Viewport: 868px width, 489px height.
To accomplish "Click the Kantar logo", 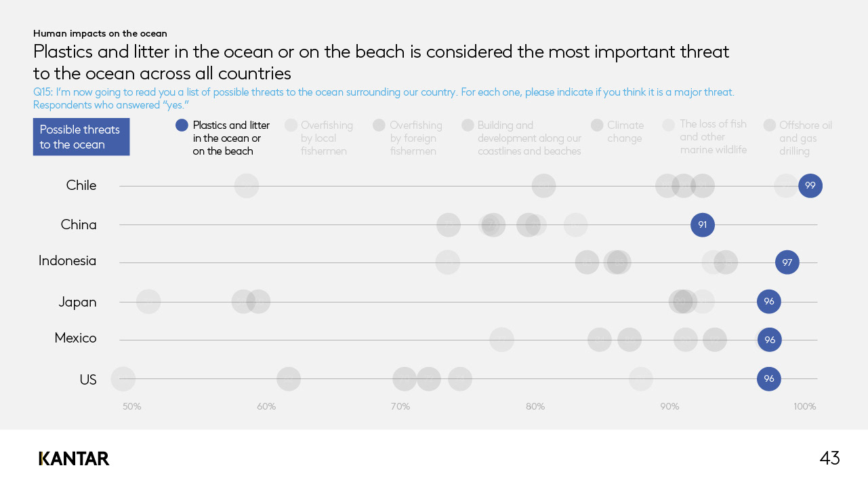I will tap(74, 458).
